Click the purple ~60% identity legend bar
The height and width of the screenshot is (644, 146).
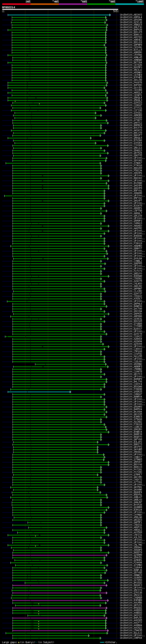pos(73,4)
